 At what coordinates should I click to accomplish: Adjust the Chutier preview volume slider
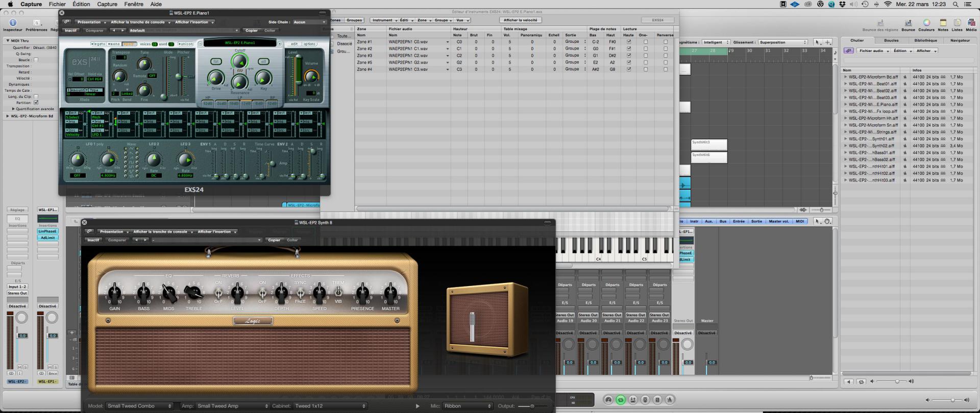pos(897,381)
